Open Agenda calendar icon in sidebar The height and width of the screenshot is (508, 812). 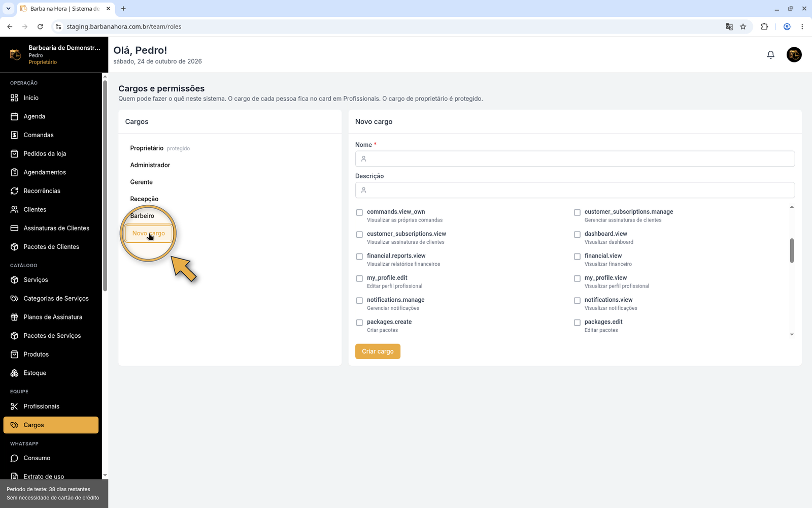pyautogui.click(x=14, y=116)
